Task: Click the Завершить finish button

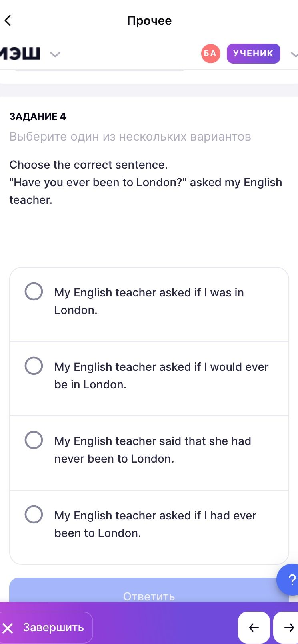Action: tap(46, 628)
